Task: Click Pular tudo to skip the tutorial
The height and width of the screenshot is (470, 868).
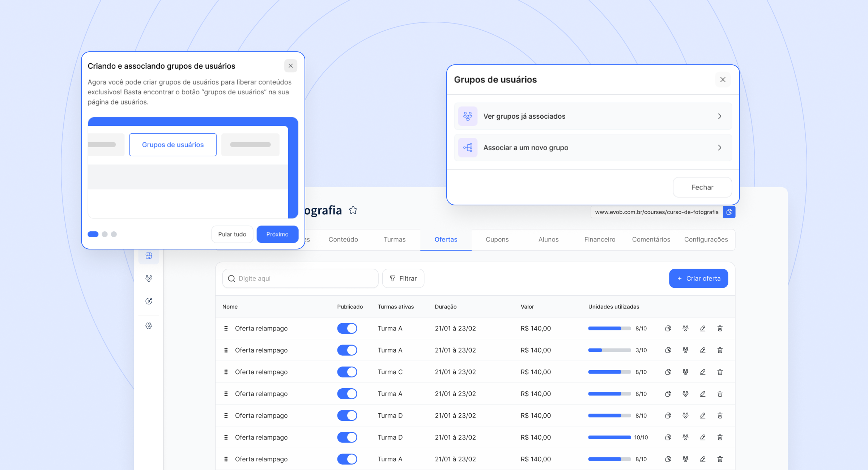Action: pos(232,234)
